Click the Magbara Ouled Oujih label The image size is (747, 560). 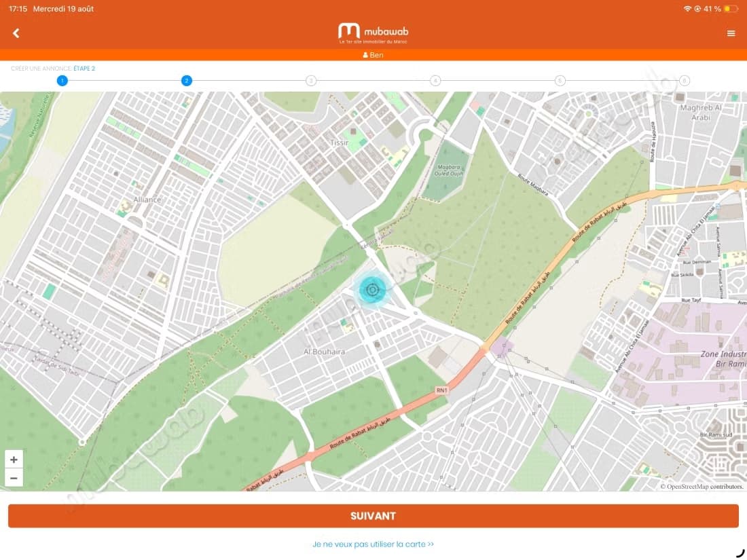(448, 170)
